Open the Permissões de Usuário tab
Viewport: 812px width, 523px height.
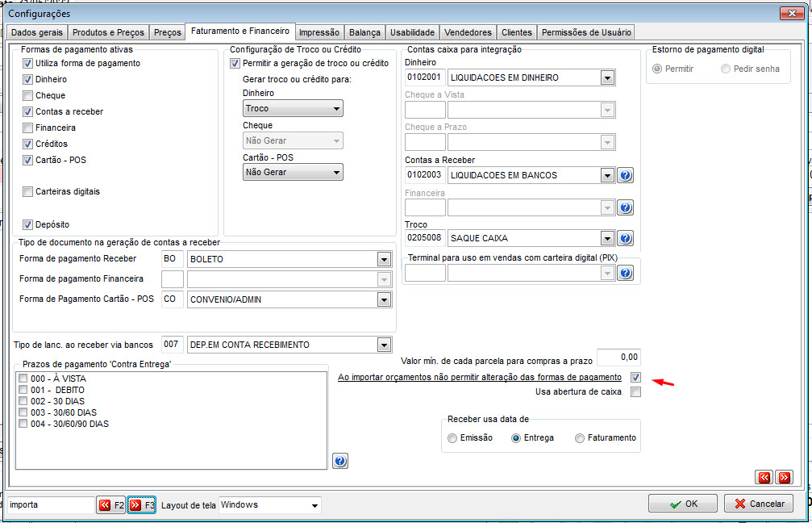(586, 32)
